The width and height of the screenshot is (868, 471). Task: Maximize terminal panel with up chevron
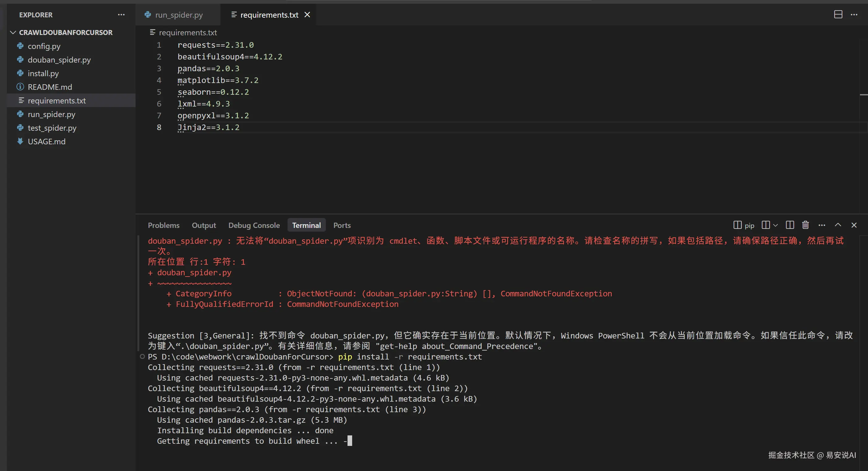tap(838, 225)
